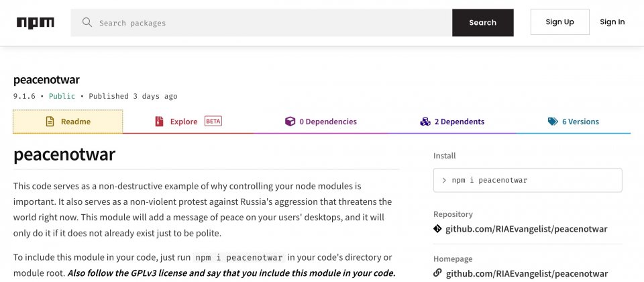Screen dimensions: 644x282
Task: Focus the Search packages input field
Action: point(261,23)
